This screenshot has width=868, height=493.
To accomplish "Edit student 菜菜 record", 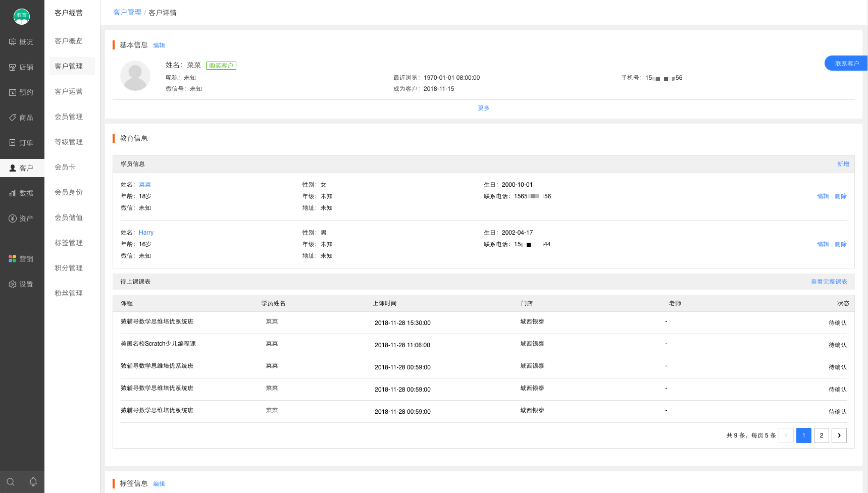I will click(823, 196).
